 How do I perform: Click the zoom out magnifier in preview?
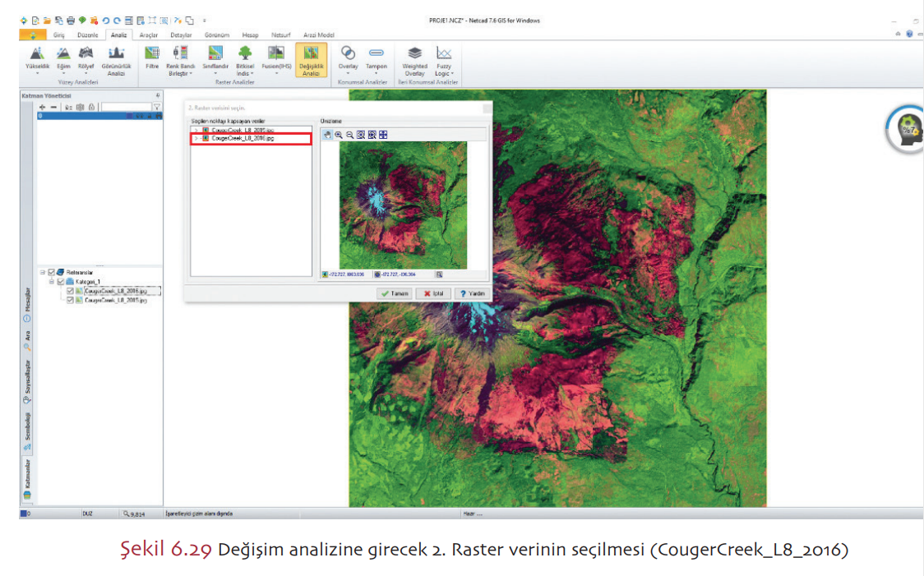point(349,135)
